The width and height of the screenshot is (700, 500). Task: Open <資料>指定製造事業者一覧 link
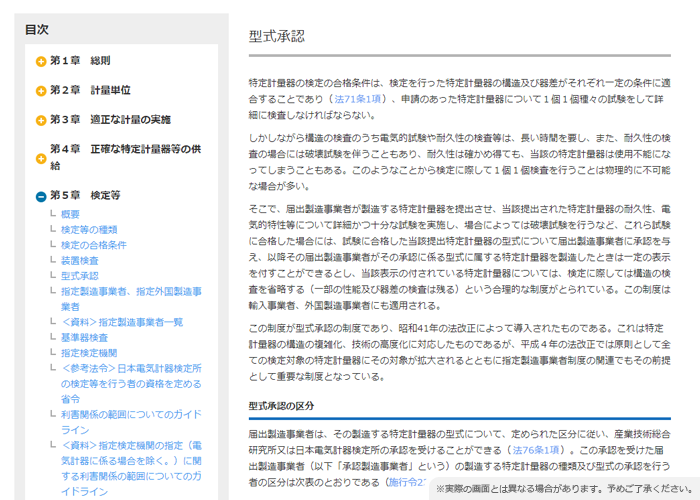click(x=122, y=322)
